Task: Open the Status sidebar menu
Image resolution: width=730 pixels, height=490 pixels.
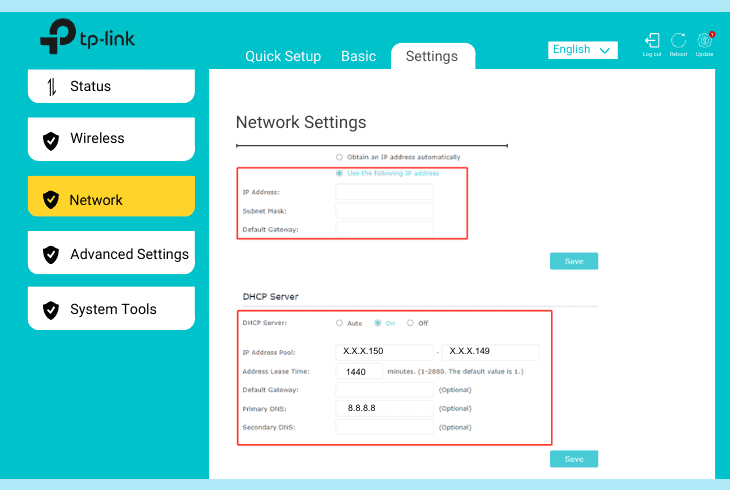Action: (111, 86)
